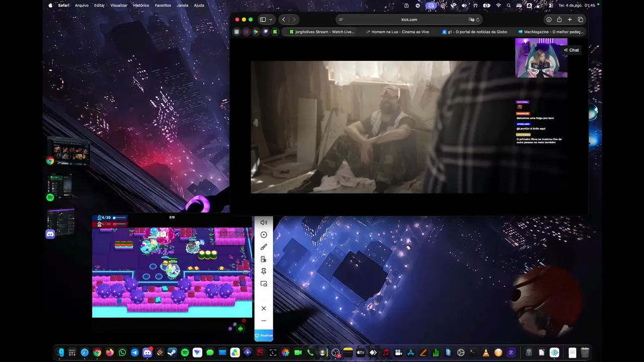The image size is (644, 362).
Task: Open the Safari application menu
Action: (x=64, y=5)
